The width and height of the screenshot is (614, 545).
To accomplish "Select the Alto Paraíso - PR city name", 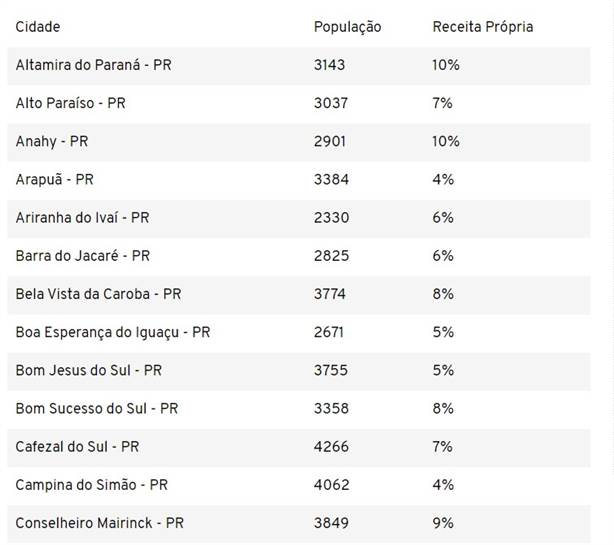I will click(70, 103).
